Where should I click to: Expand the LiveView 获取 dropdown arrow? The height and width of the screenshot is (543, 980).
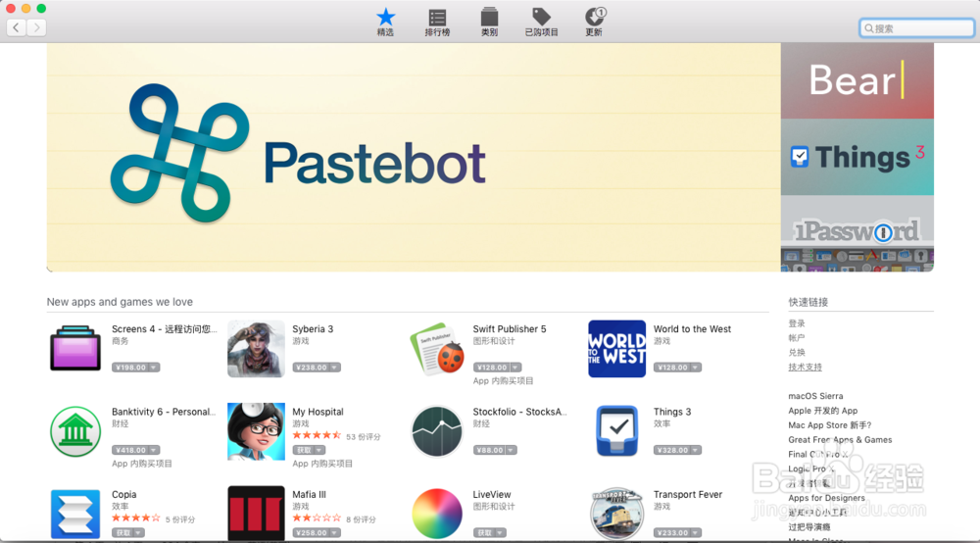point(500,533)
